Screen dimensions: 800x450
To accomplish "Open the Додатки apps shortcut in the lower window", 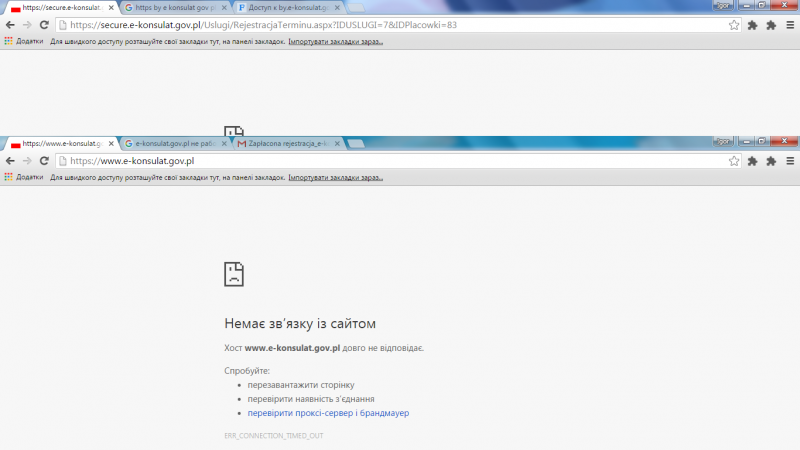I will click(24, 177).
